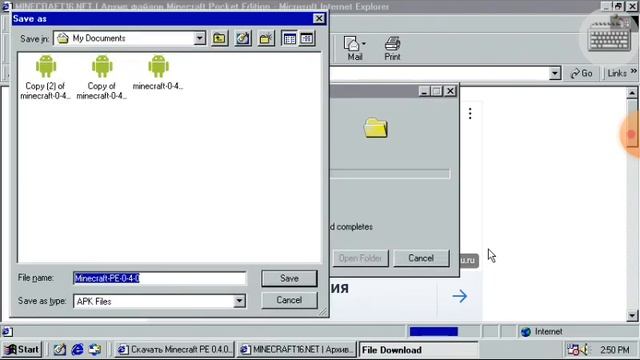The width and height of the screenshot is (640, 360).
Task: Click the third Quick Launch icon
Action: pos(95,349)
